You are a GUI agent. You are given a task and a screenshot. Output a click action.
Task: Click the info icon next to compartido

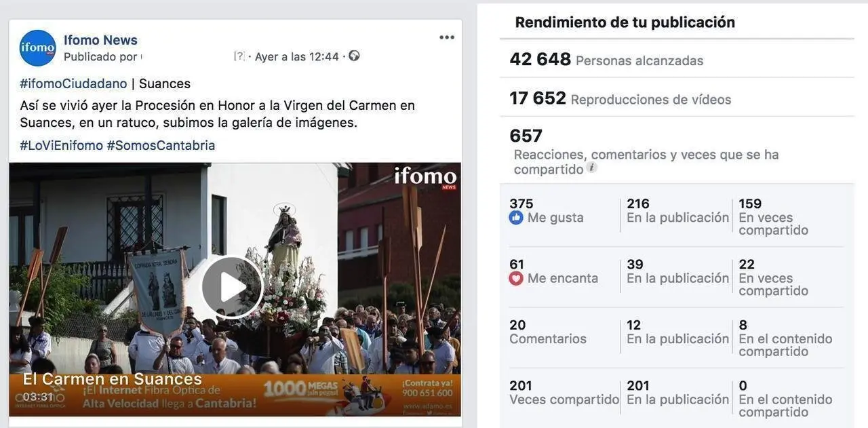[591, 168]
